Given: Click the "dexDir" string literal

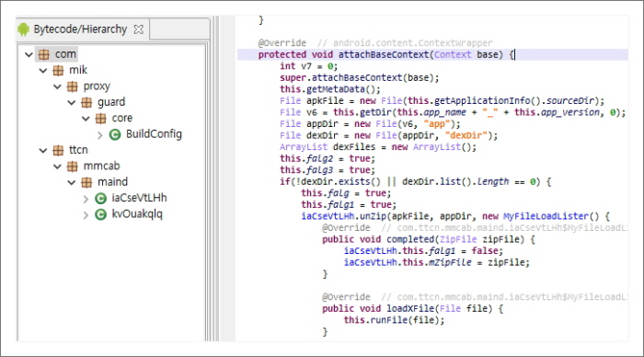Looking at the screenshot, I should click(466, 135).
